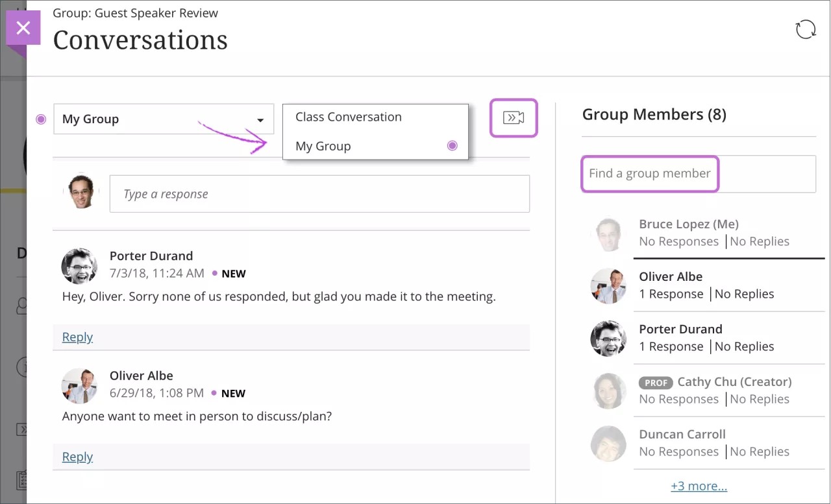The image size is (831, 504).
Task: Close the Conversations panel with the X
Action: click(x=23, y=27)
